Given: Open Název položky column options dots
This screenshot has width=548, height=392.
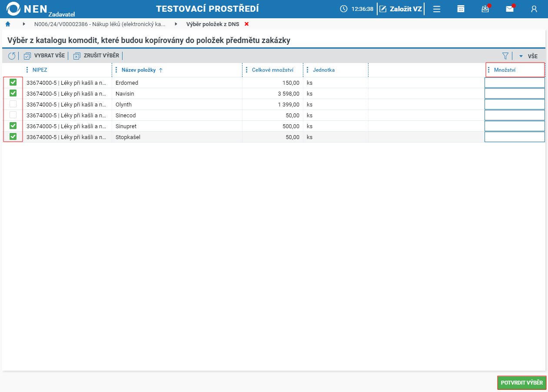Looking at the screenshot, I should tap(116, 70).
